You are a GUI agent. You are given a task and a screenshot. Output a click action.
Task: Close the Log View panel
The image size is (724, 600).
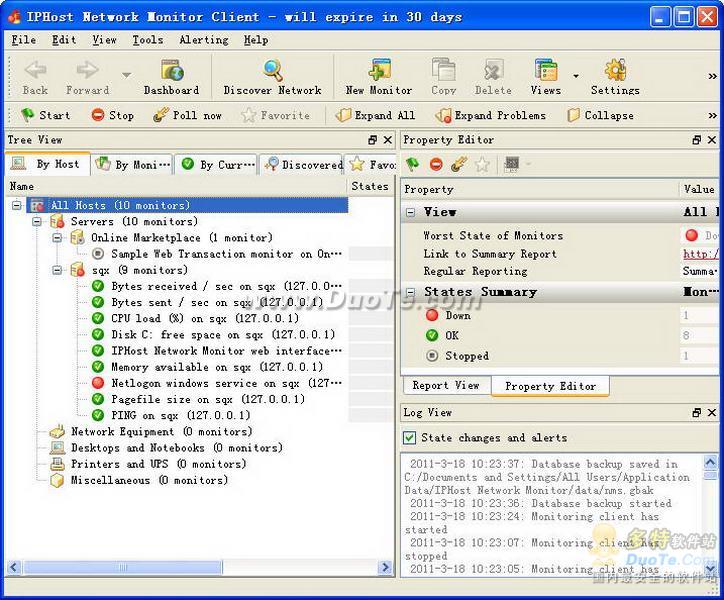[712, 412]
